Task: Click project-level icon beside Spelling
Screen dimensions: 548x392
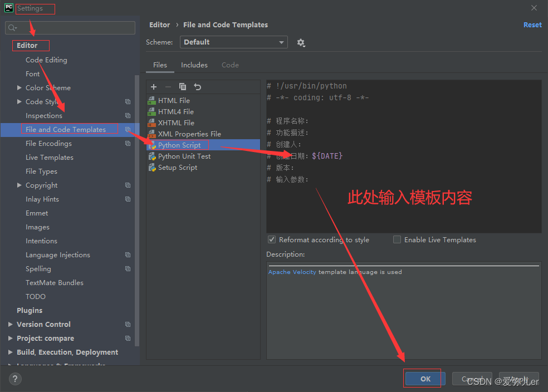Action: (128, 269)
